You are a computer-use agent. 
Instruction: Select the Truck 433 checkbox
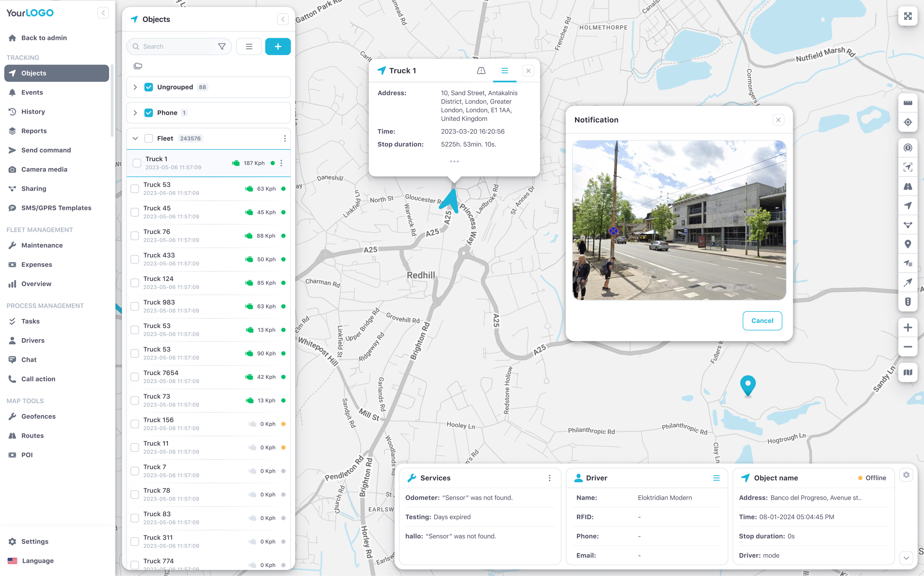(135, 259)
